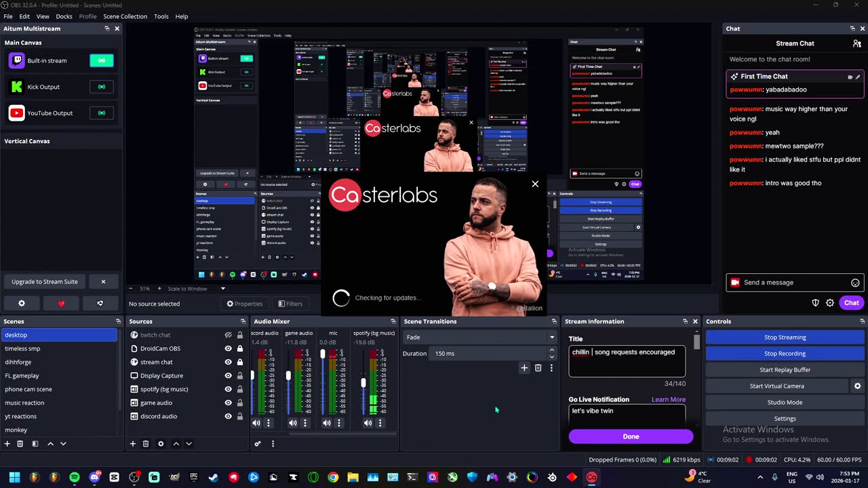The height and width of the screenshot is (488, 868).
Task: Adjust the mic volume fader
Action: [x=323, y=355]
